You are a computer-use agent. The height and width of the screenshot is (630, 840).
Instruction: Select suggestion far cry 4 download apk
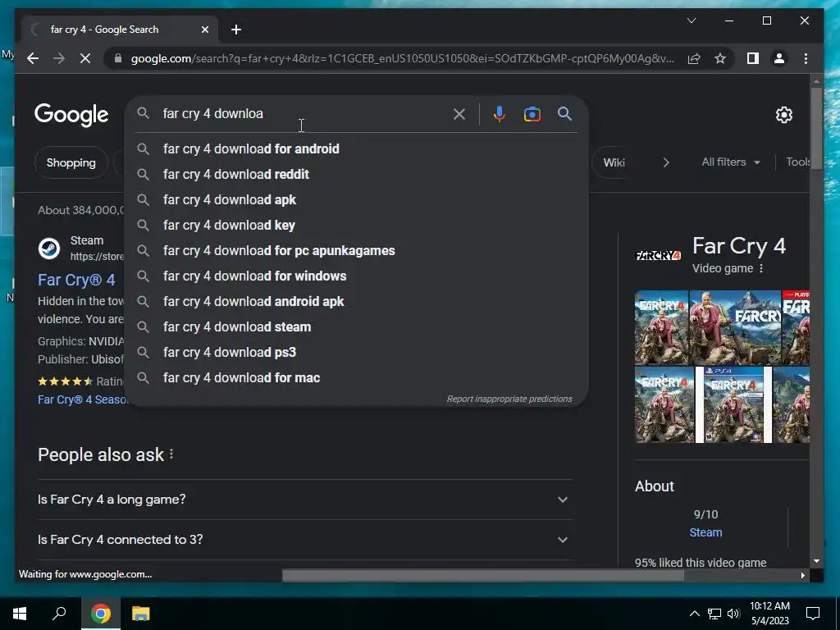point(356,200)
